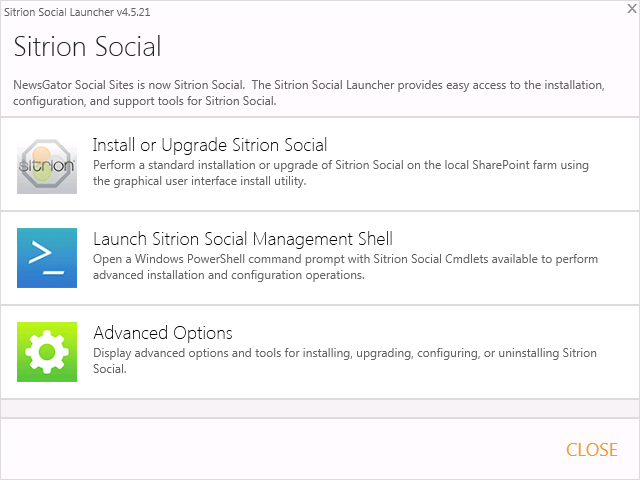
Task: Click the Windows PowerShell command prompt description
Action: point(345,259)
